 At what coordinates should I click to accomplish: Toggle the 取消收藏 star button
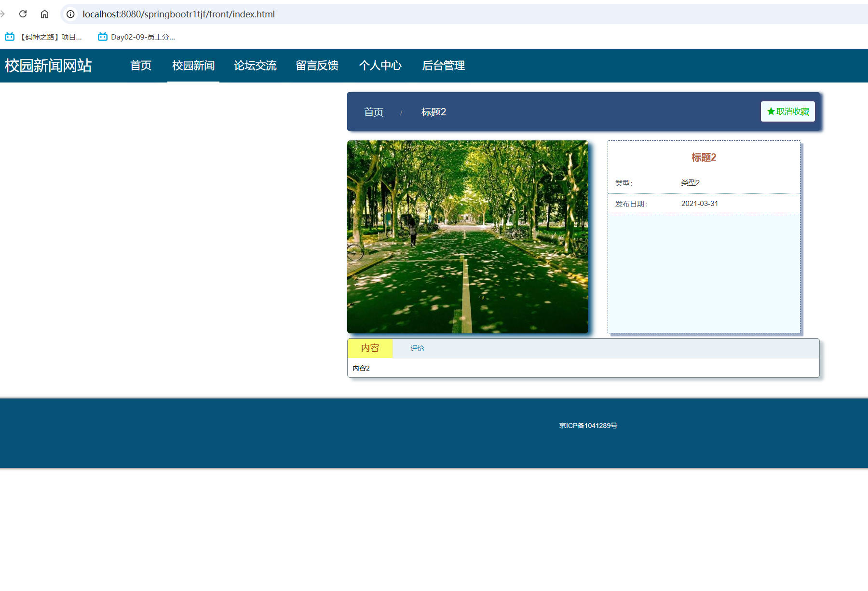[x=787, y=111]
